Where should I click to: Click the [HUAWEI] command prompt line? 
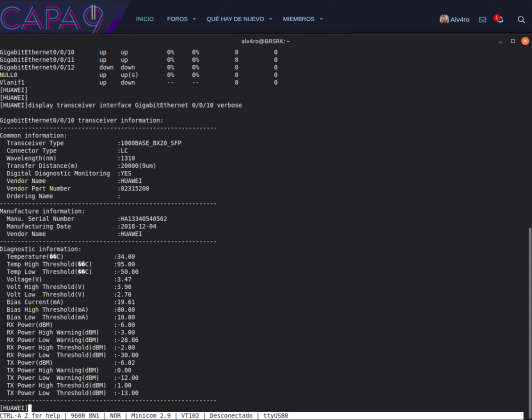click(14, 408)
